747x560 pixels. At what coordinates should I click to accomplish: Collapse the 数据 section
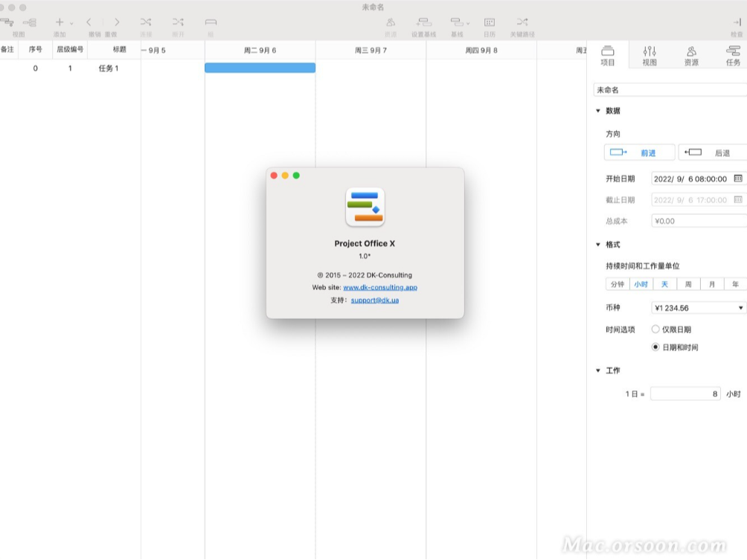(x=597, y=110)
